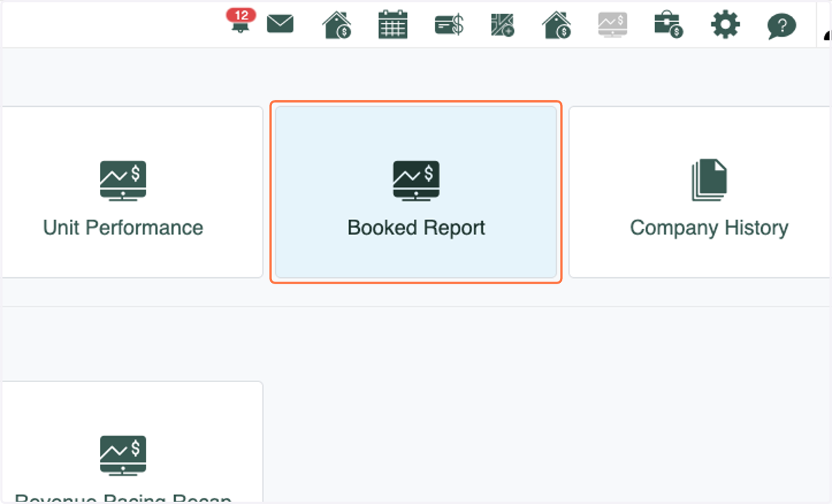
Task: Click the Unit Performance chart icon
Action: (123, 180)
